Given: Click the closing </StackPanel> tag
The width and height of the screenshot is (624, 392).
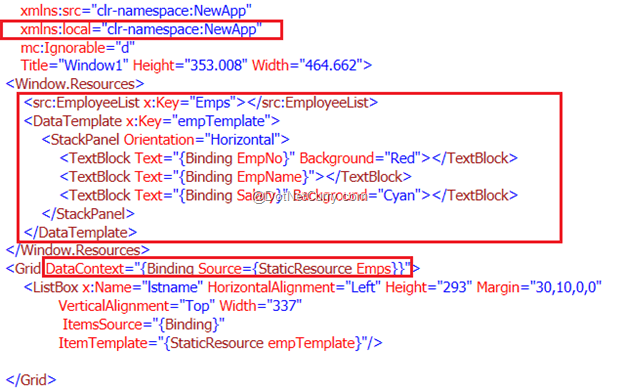Looking at the screenshot, I should 88,214.
